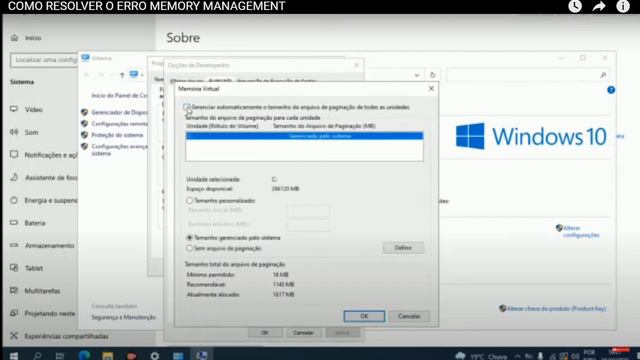Open the Settings gear on the taskbar
The image size is (640, 360).
point(154,356)
